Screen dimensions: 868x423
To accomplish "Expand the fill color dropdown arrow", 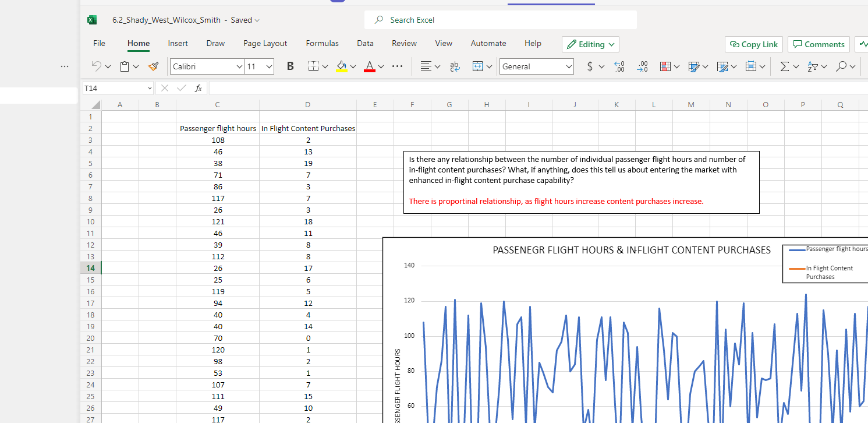I will coord(353,67).
